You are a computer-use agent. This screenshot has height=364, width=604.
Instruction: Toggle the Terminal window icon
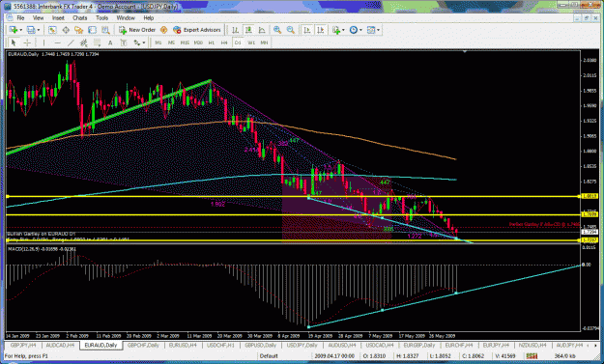pos(92,30)
